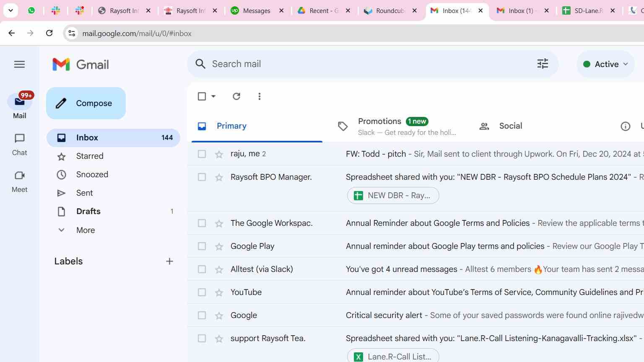
Task: Star the Google Play email
Action: click(219, 246)
